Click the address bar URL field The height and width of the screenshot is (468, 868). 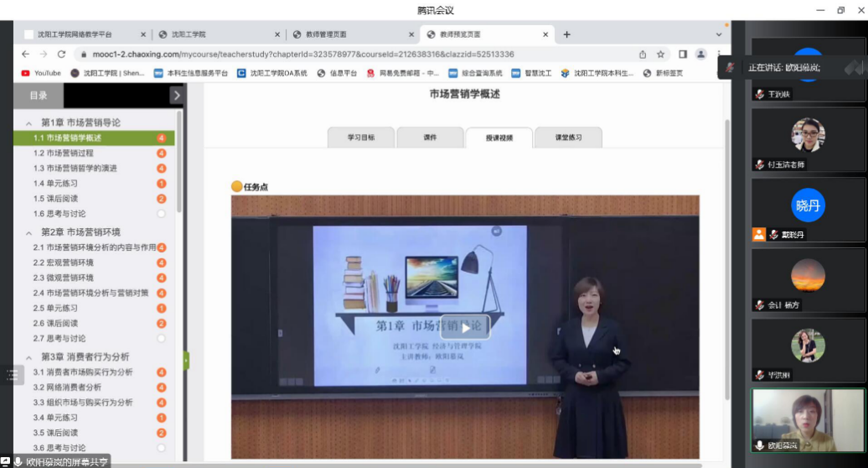(335, 54)
